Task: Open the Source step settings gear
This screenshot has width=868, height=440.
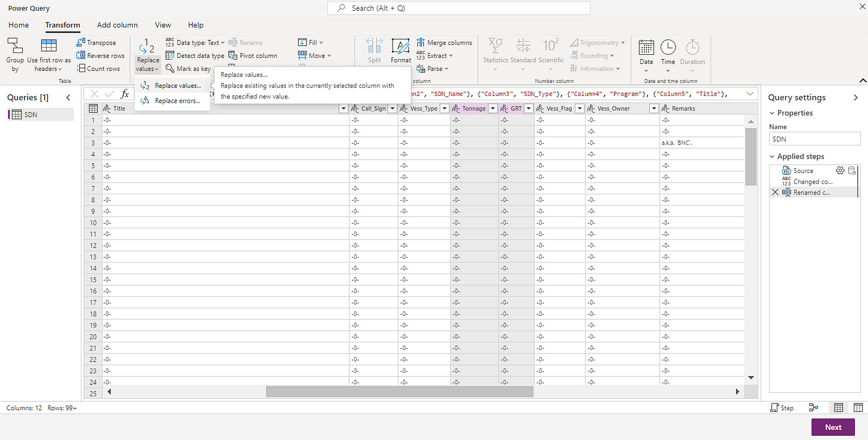Action: 841,171
